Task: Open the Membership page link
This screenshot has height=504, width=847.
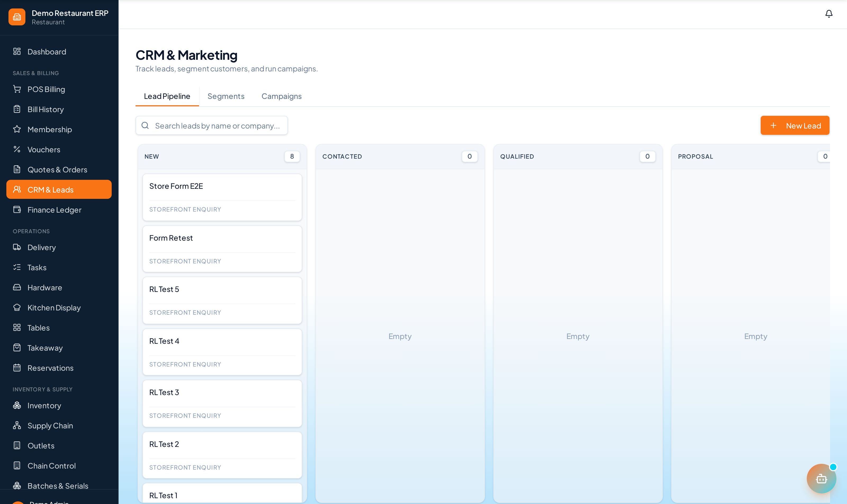Action: (59, 129)
